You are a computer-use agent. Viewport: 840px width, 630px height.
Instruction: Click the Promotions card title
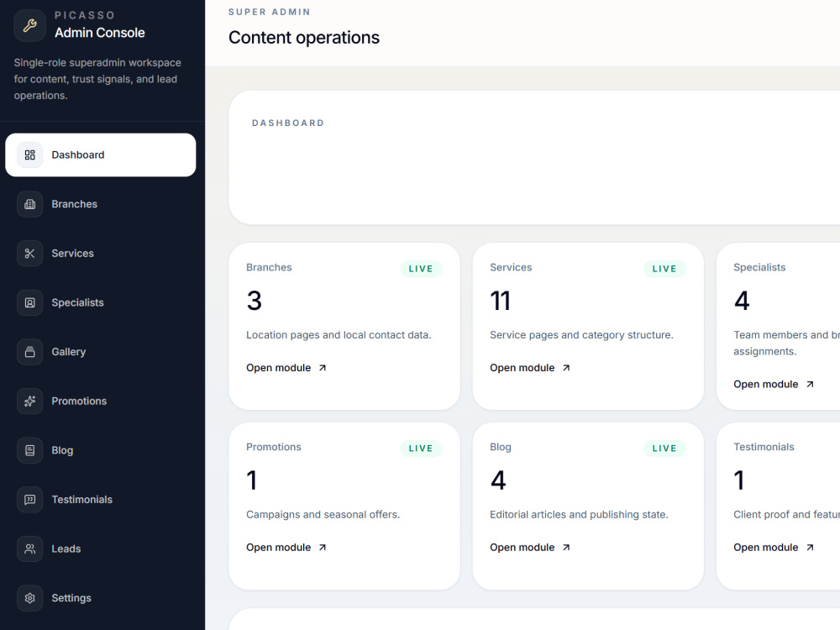[274, 447]
